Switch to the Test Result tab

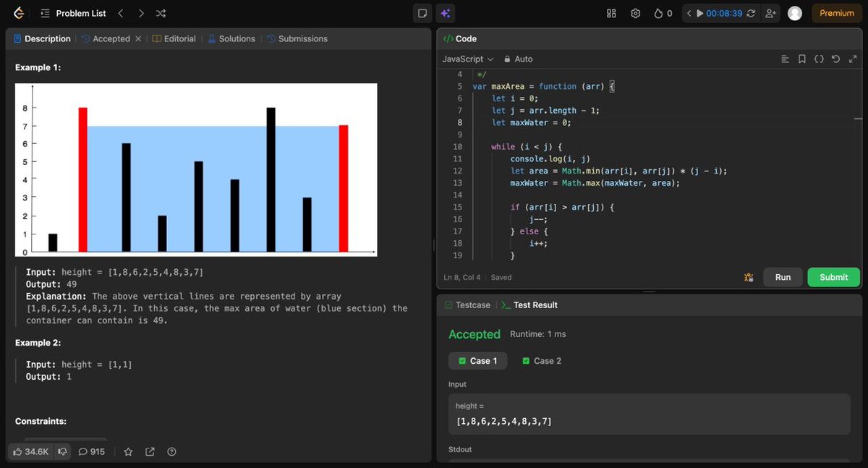(x=529, y=305)
